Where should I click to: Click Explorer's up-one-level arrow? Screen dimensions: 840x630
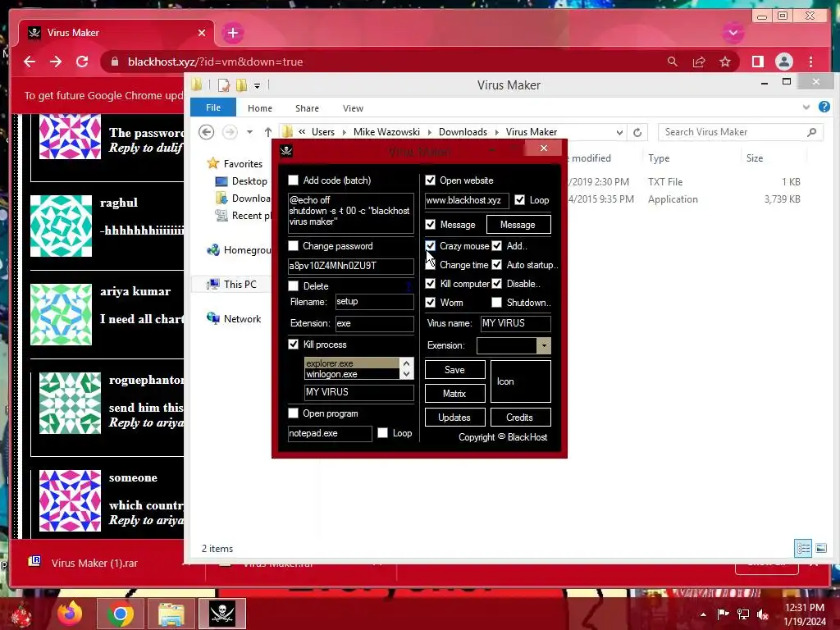click(x=268, y=132)
